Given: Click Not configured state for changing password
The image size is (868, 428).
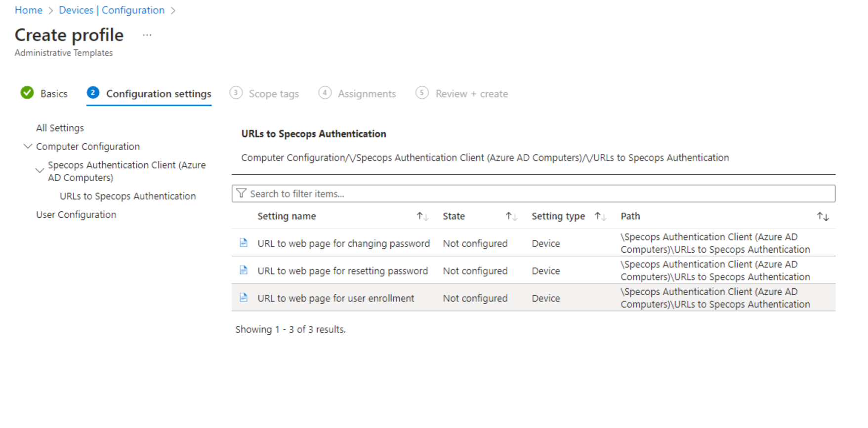Looking at the screenshot, I should (x=475, y=243).
